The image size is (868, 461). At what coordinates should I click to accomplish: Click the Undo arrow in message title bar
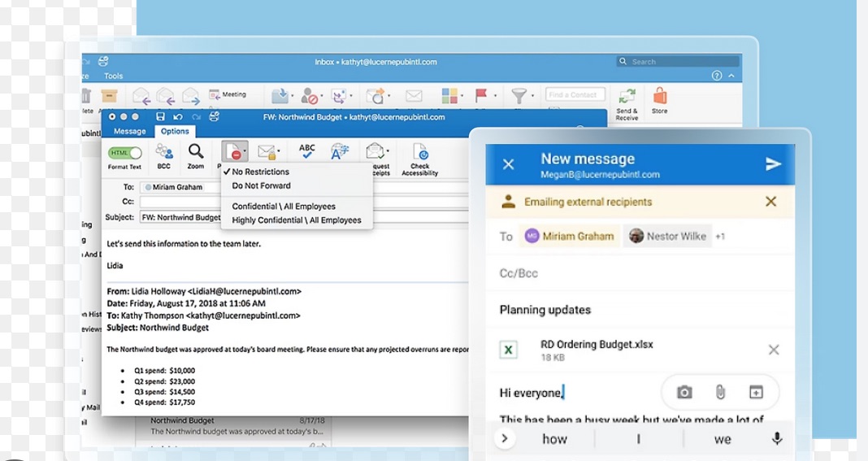click(x=178, y=117)
